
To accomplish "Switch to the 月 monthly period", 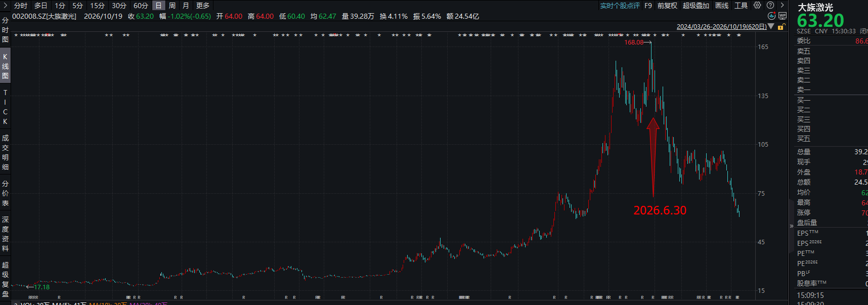I will pos(186,6).
